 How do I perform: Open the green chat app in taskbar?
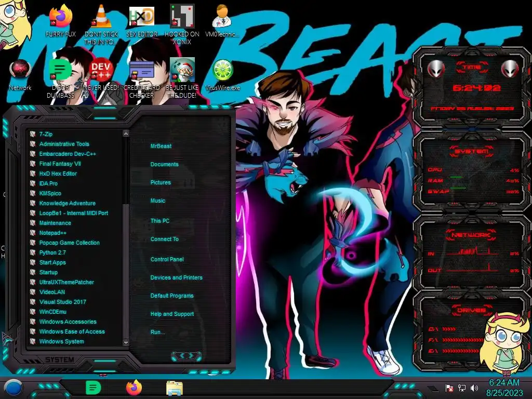click(94, 388)
